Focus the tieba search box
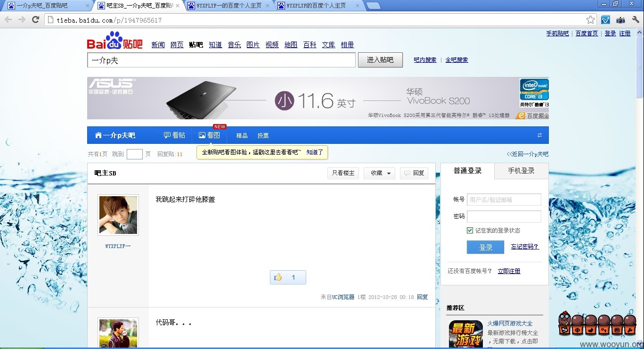Viewport: 644px width, 349px height. 221,60
